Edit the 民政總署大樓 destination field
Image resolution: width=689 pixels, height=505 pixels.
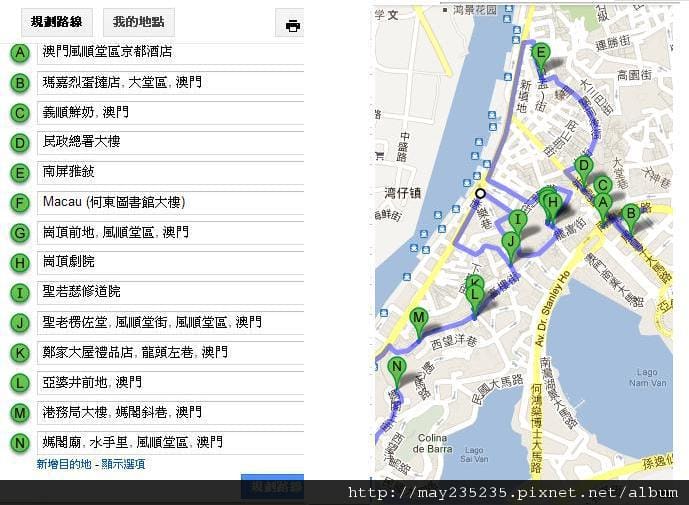click(x=170, y=143)
